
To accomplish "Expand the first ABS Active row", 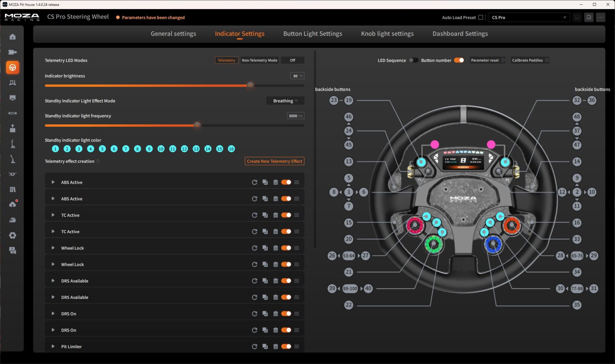I will pos(53,182).
